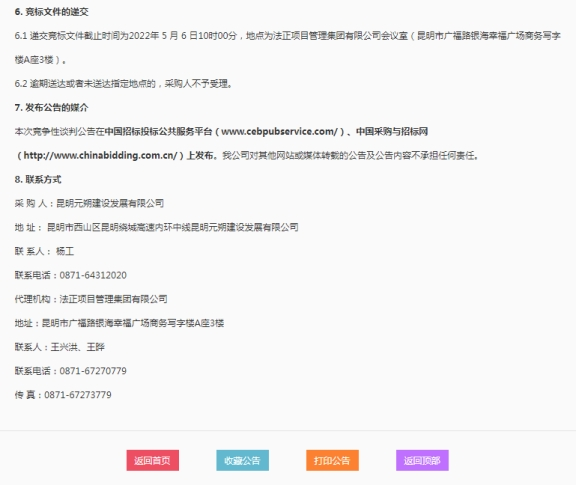Click agency name 法正项目管理集团有限公司
This screenshot has height=486, width=576.
point(114,299)
